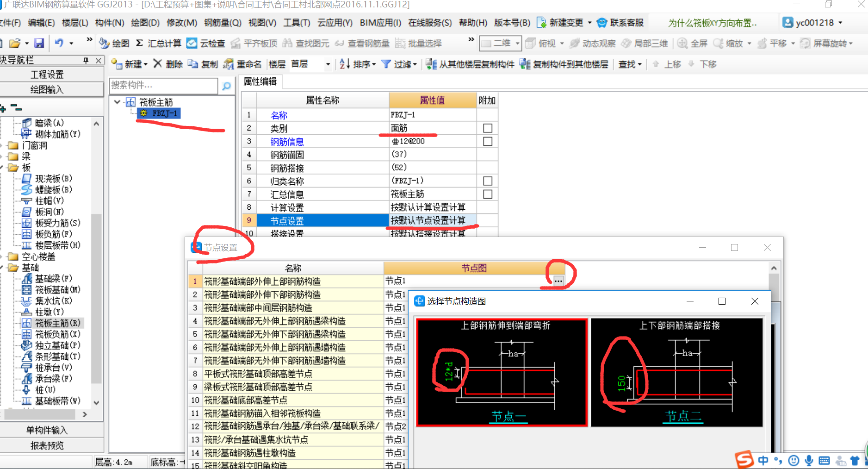
Task: Open the 绘图 drawing mode icon
Action: (x=114, y=43)
